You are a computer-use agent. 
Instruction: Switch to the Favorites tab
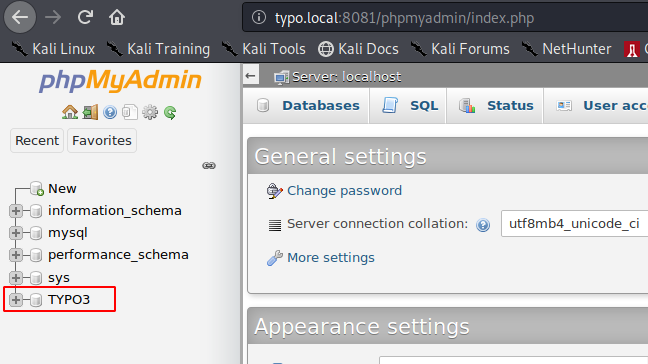102,140
